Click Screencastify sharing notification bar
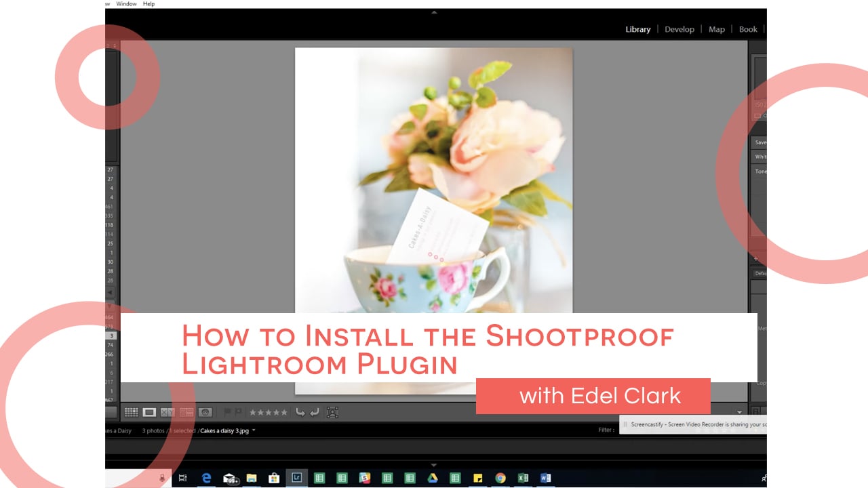The width and height of the screenshot is (868, 488). (x=693, y=425)
